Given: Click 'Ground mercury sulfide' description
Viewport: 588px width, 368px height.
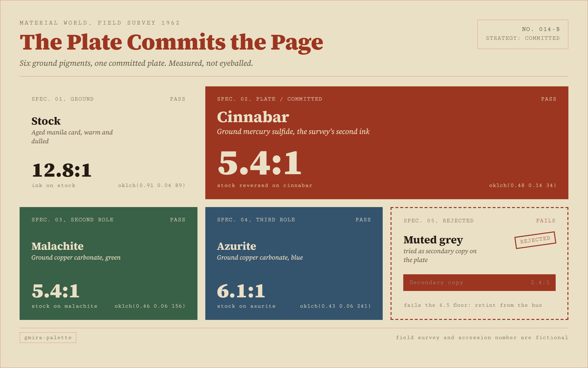Looking at the screenshot, I should [x=293, y=132].
